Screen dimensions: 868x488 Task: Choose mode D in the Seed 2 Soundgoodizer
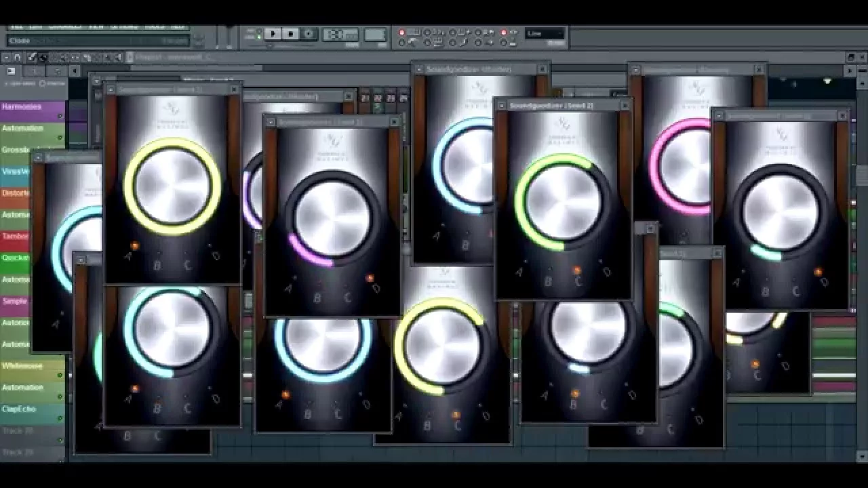607,272
